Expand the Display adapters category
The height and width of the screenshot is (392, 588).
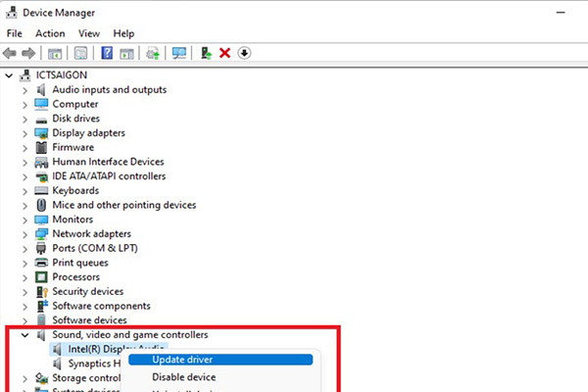[24, 133]
